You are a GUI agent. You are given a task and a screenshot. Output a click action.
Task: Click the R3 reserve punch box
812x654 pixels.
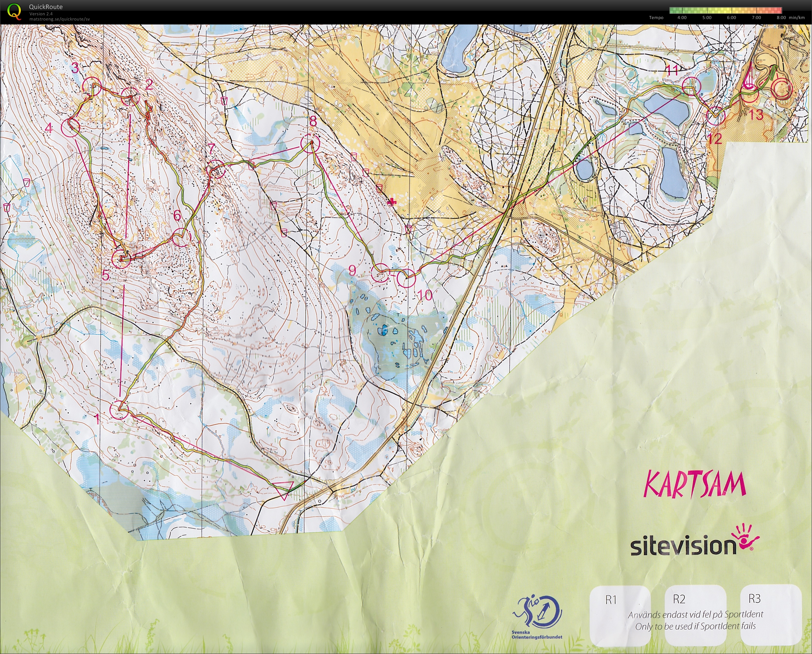pos(771,615)
